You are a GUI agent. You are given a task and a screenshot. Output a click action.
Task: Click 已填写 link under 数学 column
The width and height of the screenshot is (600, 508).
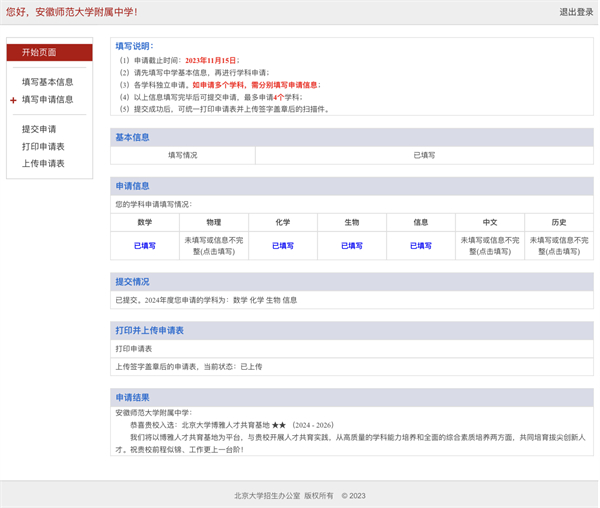pyautogui.click(x=145, y=246)
